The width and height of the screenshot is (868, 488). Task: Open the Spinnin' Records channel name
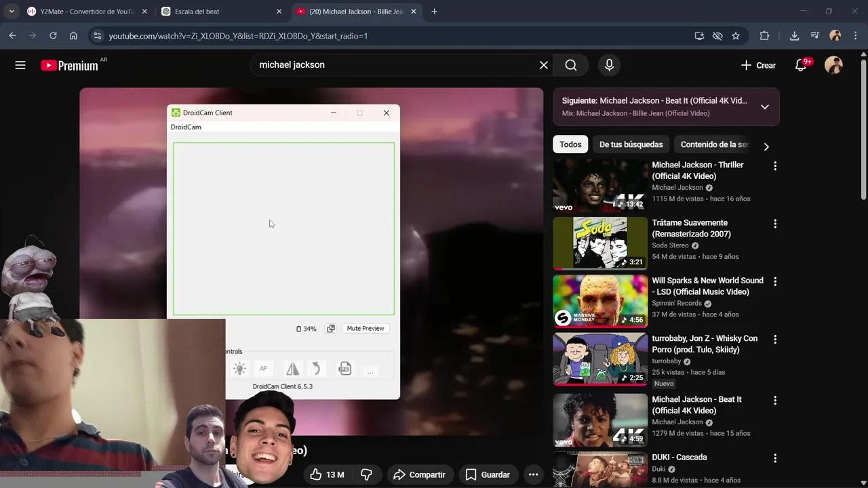(x=677, y=304)
